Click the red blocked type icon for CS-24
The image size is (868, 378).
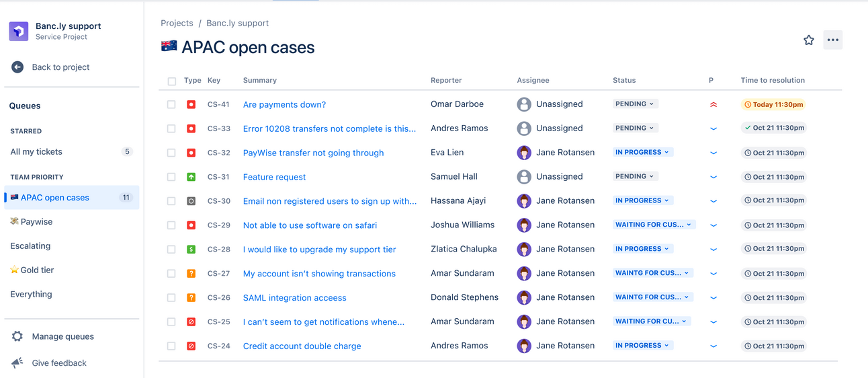coord(191,346)
